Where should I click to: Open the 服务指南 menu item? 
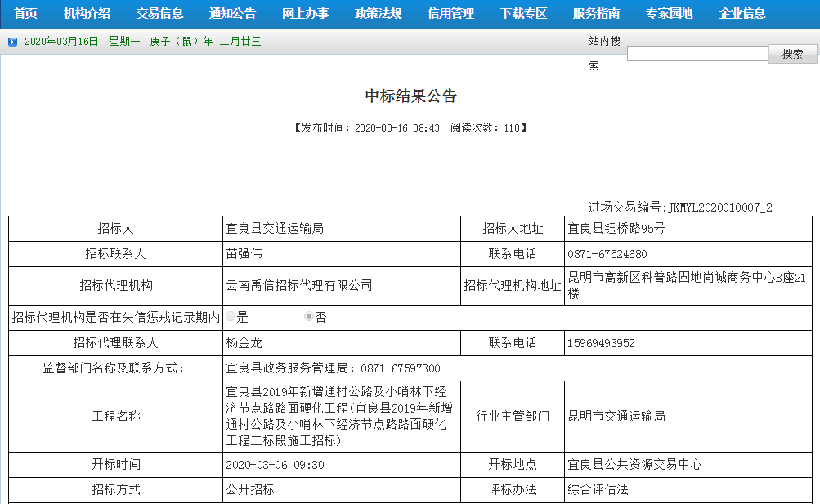(596, 14)
